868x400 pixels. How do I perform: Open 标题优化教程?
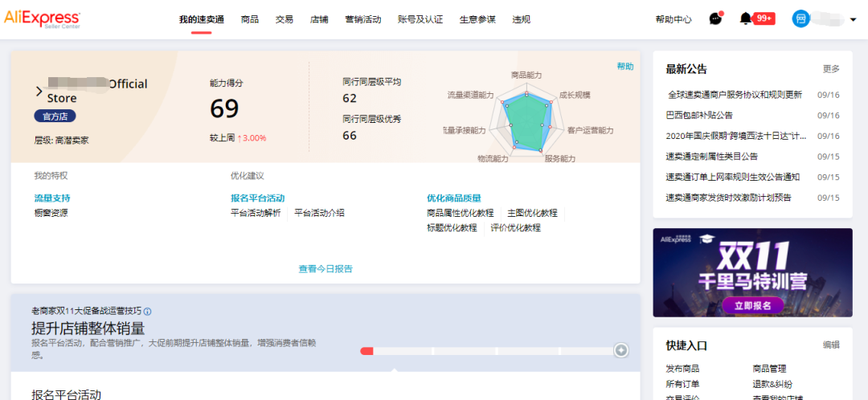452,227
